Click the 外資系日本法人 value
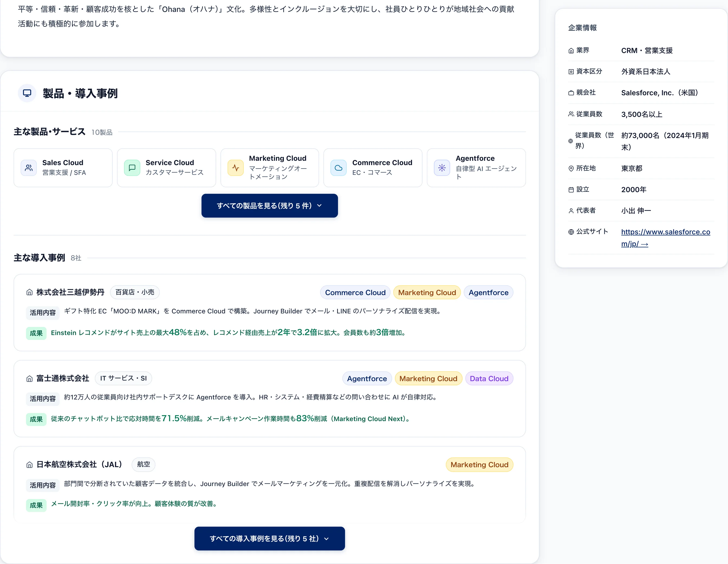The image size is (728, 564). click(x=645, y=72)
